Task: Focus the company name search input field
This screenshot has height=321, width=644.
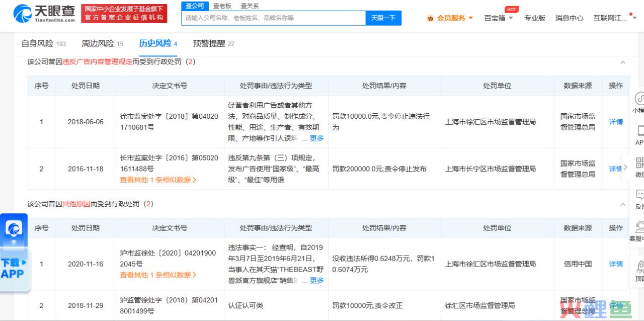Action: tap(273, 18)
